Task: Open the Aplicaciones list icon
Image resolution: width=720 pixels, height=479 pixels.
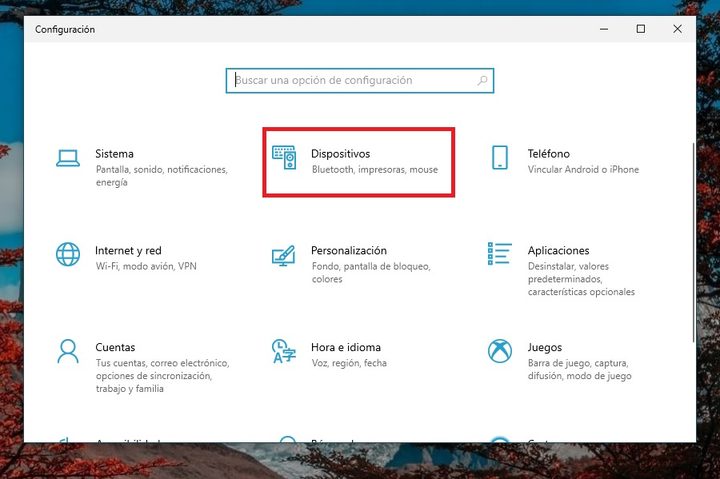Action: 500,254
